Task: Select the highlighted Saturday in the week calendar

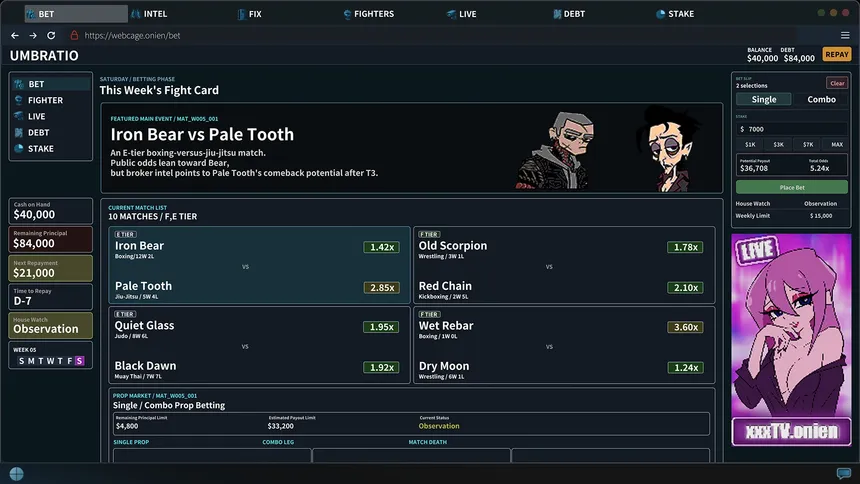Action: point(80,361)
